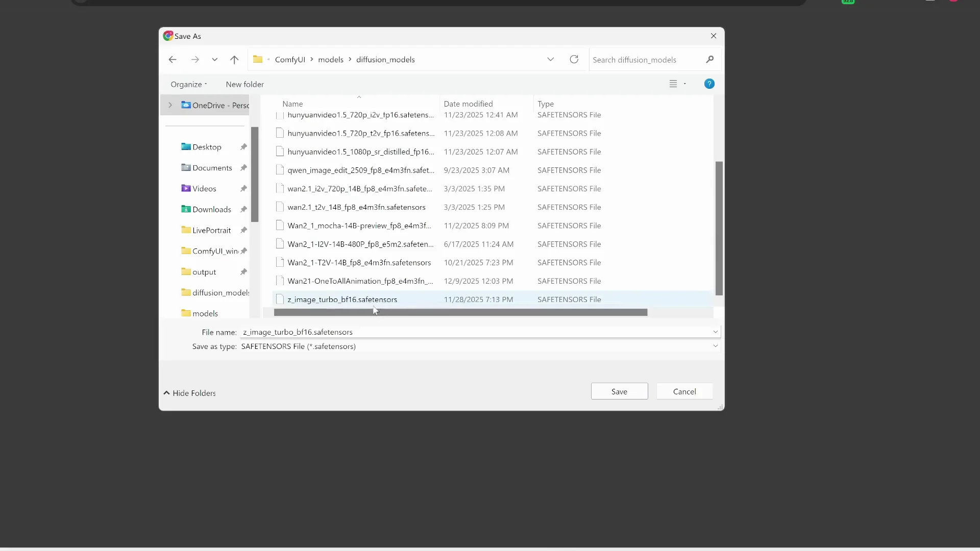Refresh the diffusion_models folder view
The height and width of the screenshot is (551, 980).
[574, 59]
